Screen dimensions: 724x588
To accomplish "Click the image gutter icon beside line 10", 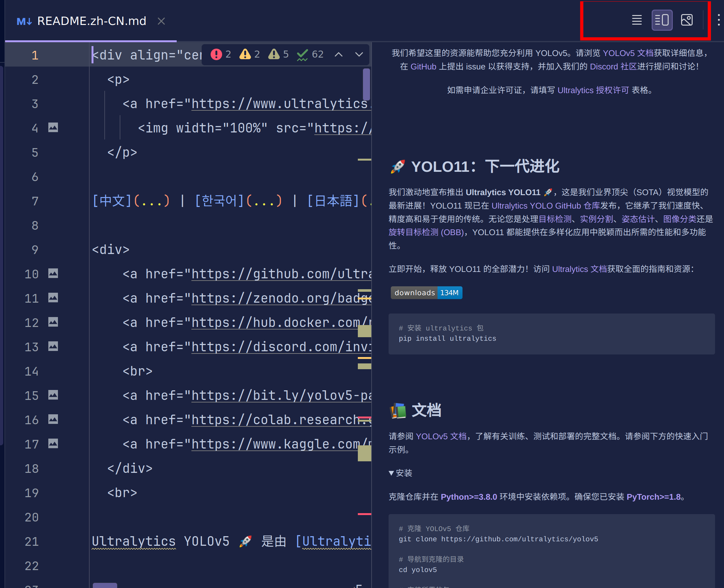I will (53, 273).
